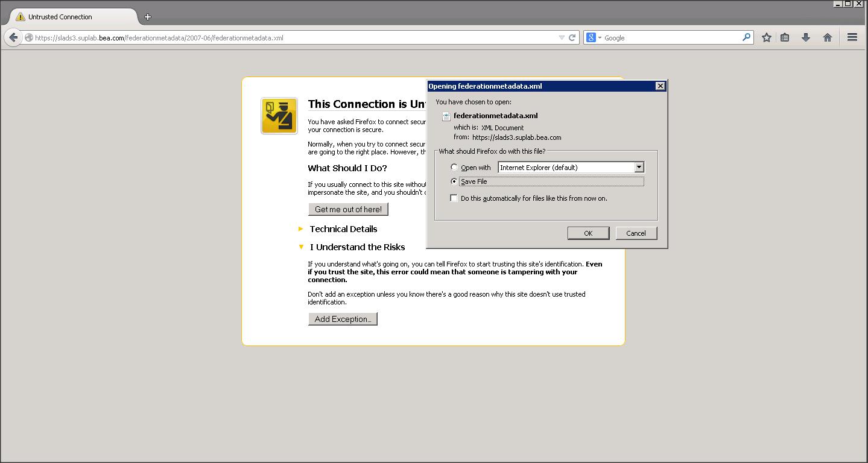Click Get me out of here! button
Viewport: 868px width, 463px height.
pyautogui.click(x=348, y=209)
